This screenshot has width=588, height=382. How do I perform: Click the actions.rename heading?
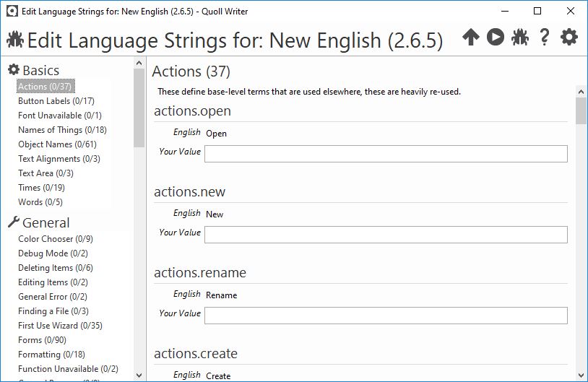pyautogui.click(x=200, y=272)
